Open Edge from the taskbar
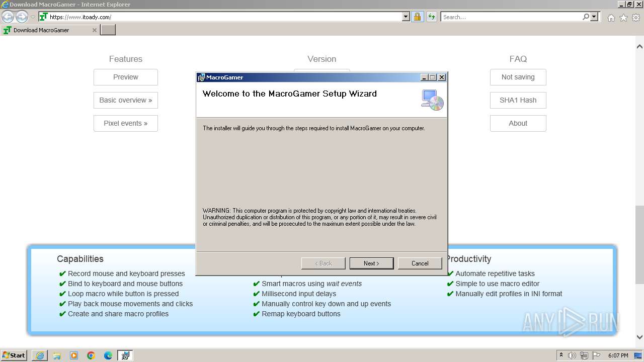This screenshot has width=644, height=362. [108, 355]
